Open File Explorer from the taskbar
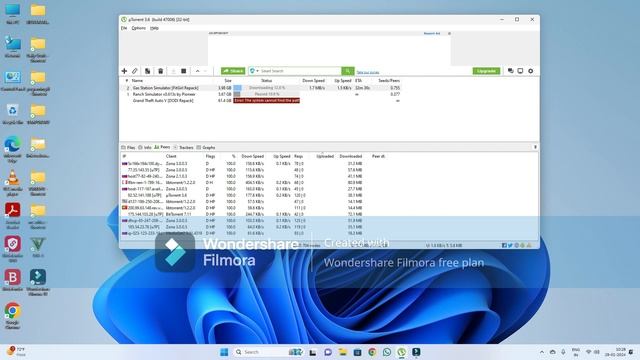The image size is (640, 360). click(342, 352)
